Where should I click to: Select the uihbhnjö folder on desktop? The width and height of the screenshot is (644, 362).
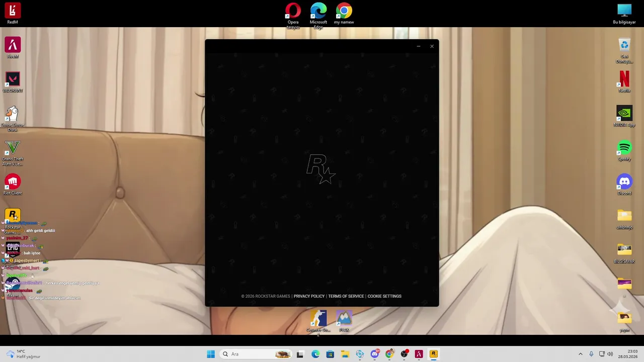pyautogui.click(x=624, y=219)
